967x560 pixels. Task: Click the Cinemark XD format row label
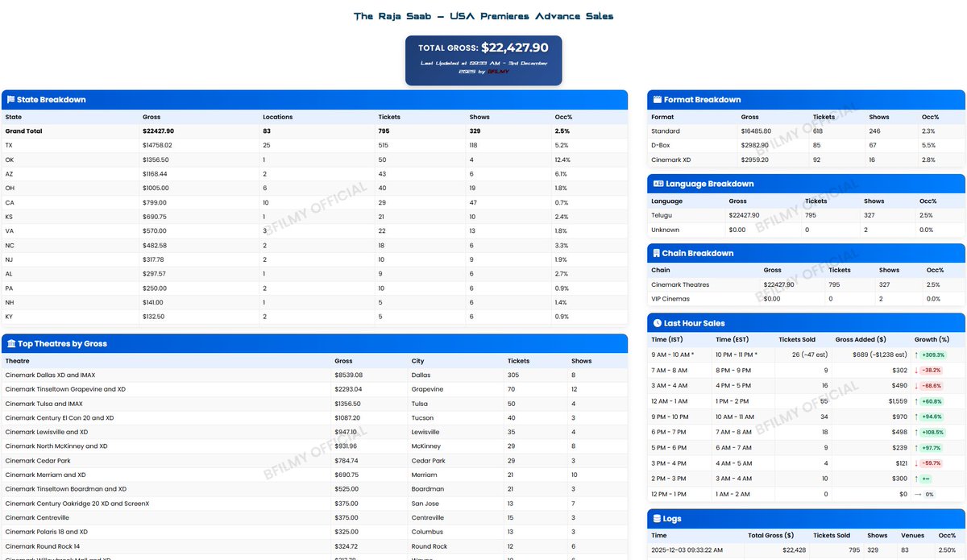[x=670, y=160]
